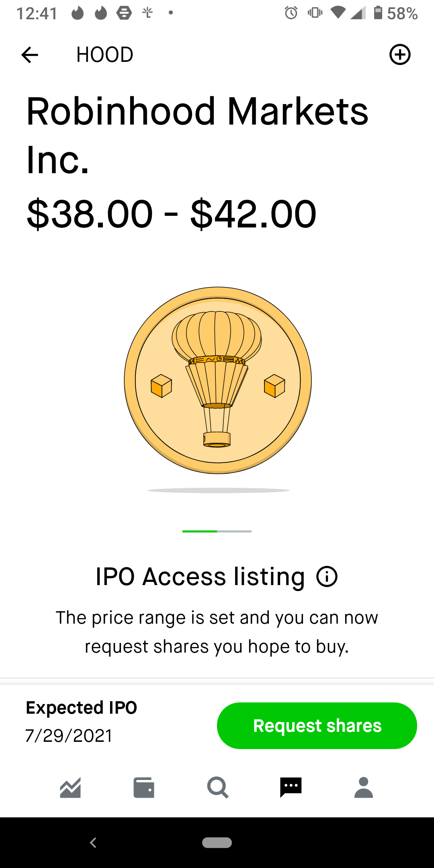Viewport: 434px width, 868px height.
Task: Open the search tab
Action: click(x=217, y=788)
